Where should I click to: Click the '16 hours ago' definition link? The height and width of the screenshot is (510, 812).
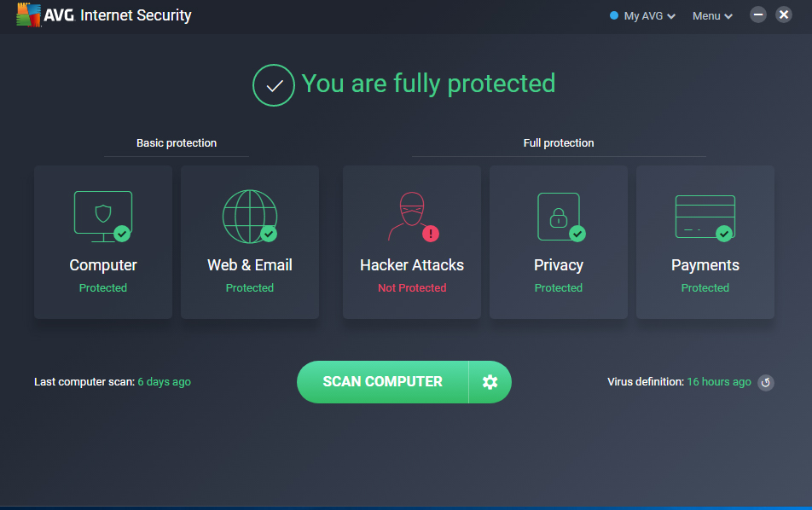pyautogui.click(x=718, y=381)
